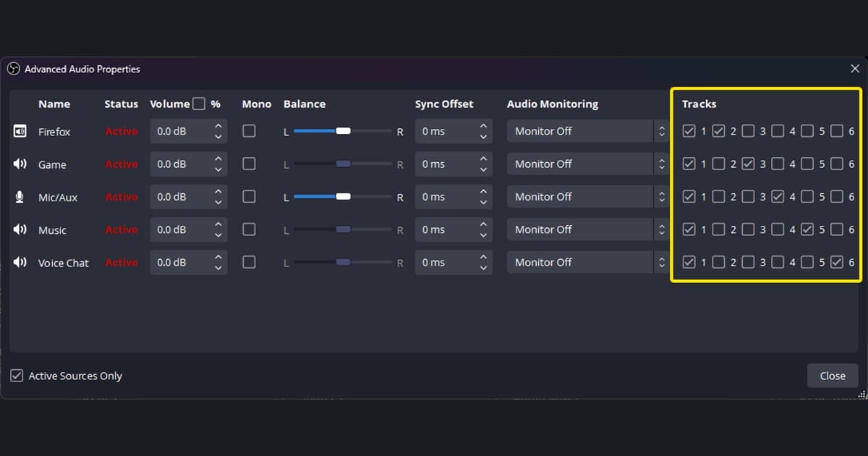
Task: Click the Voice Chat speaker icon
Action: point(20,262)
